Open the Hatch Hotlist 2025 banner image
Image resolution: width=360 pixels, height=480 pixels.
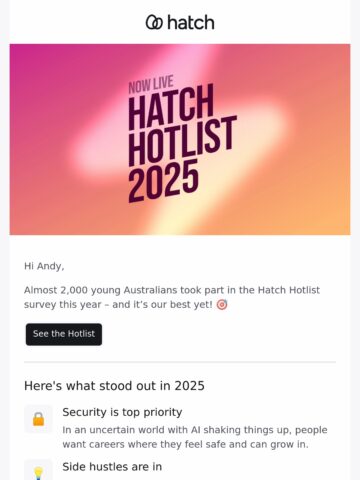pyautogui.click(x=180, y=139)
